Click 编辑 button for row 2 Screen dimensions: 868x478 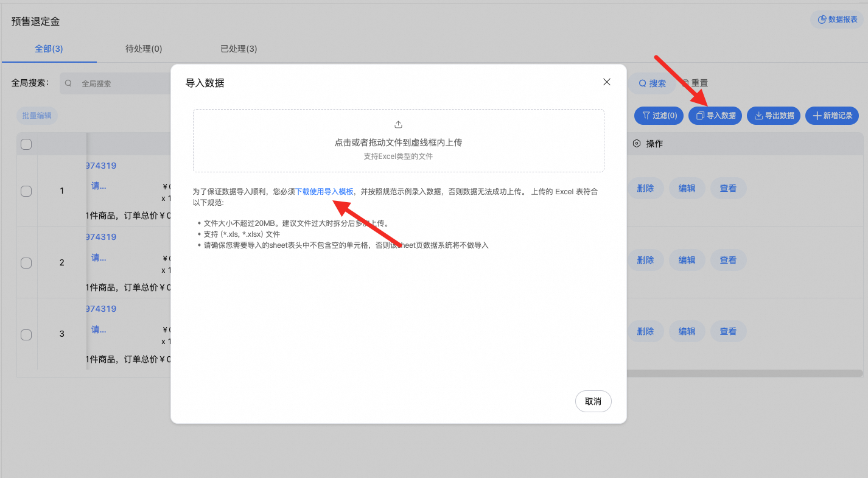pyautogui.click(x=687, y=260)
